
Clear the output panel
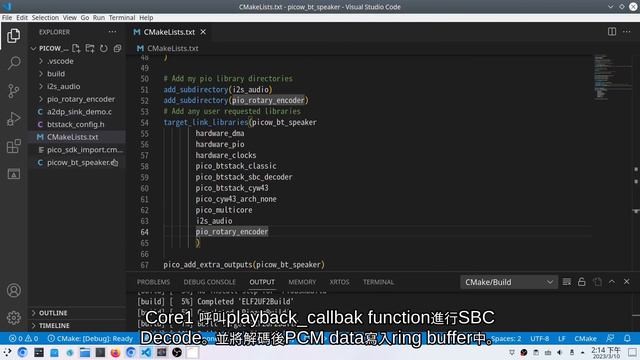point(567,282)
